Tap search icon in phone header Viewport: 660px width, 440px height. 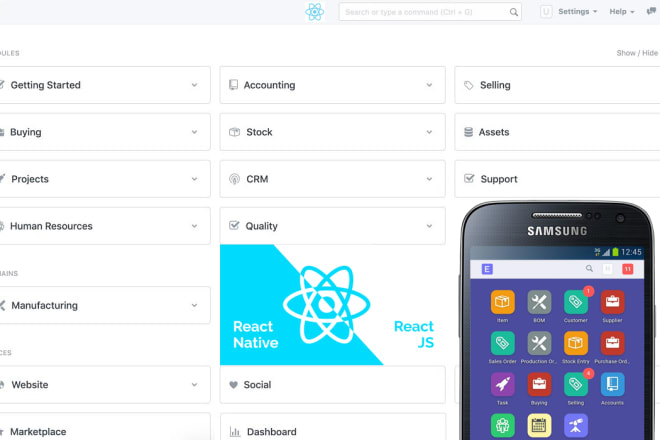point(589,269)
